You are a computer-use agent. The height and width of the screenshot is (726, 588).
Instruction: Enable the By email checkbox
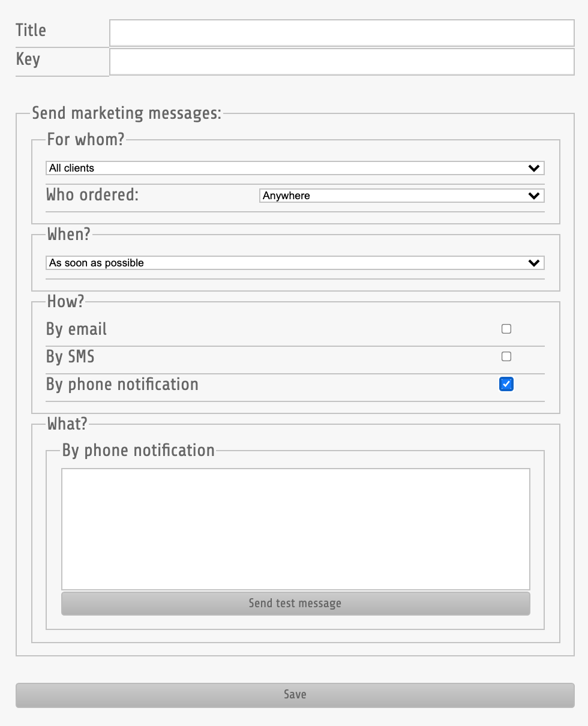click(506, 329)
